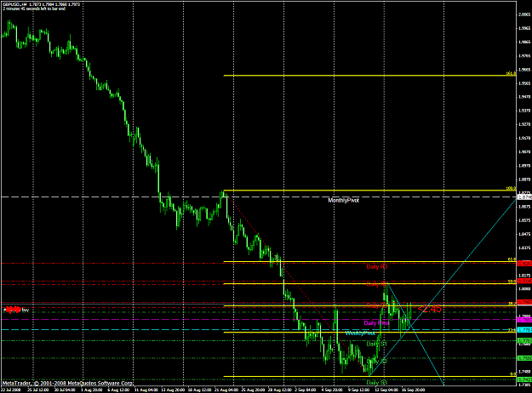The height and width of the screenshot is (393, 532).
Task: Click the '1 Aug 20:00' time axis label
Action: [91, 390]
